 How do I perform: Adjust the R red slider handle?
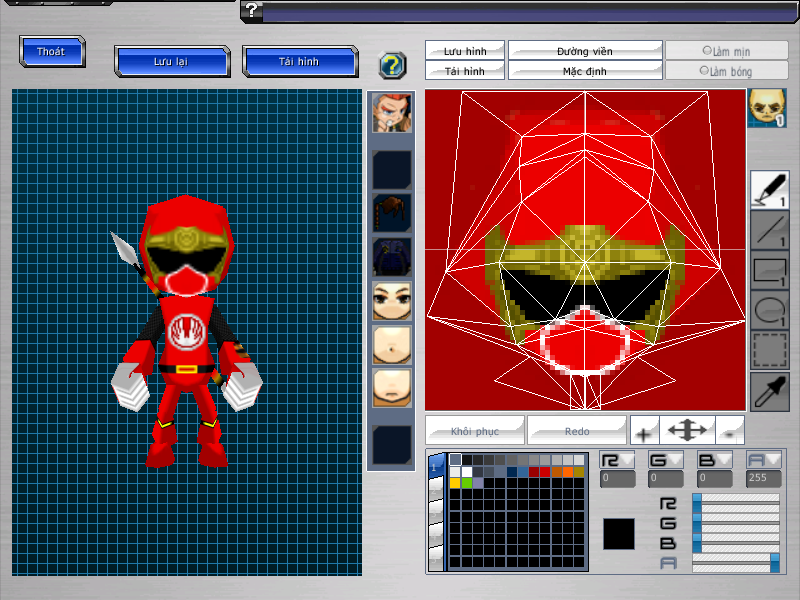tap(697, 503)
